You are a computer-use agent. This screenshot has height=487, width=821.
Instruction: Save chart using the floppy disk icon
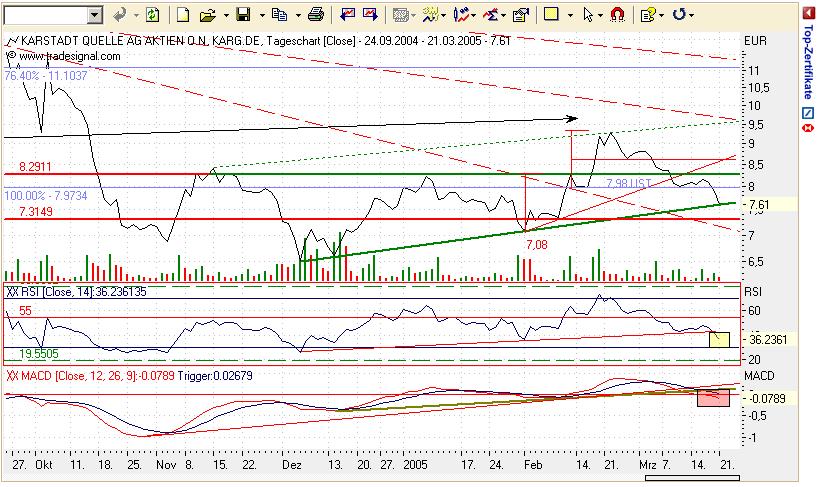[x=243, y=15]
